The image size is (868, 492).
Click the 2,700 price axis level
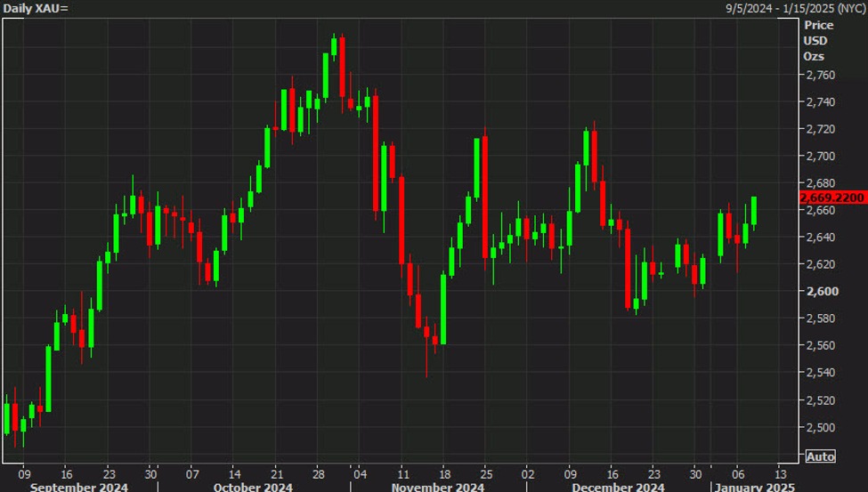pos(820,157)
